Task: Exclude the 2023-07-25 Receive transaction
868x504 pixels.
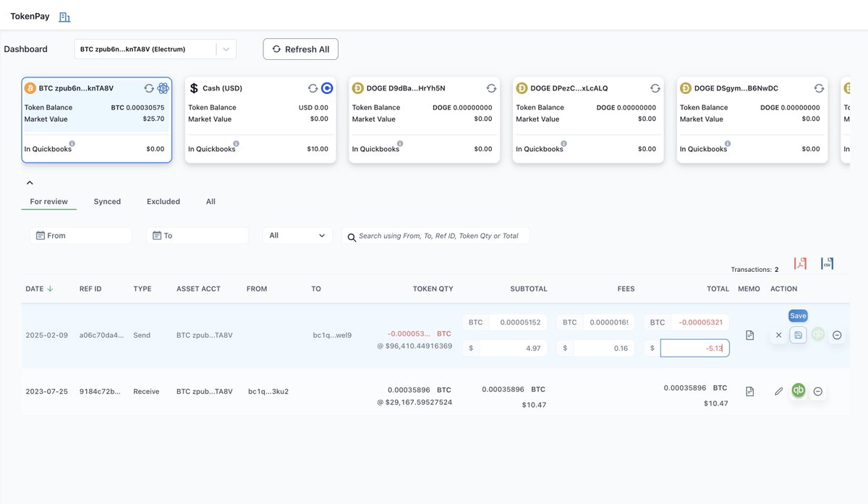Action: coord(817,391)
